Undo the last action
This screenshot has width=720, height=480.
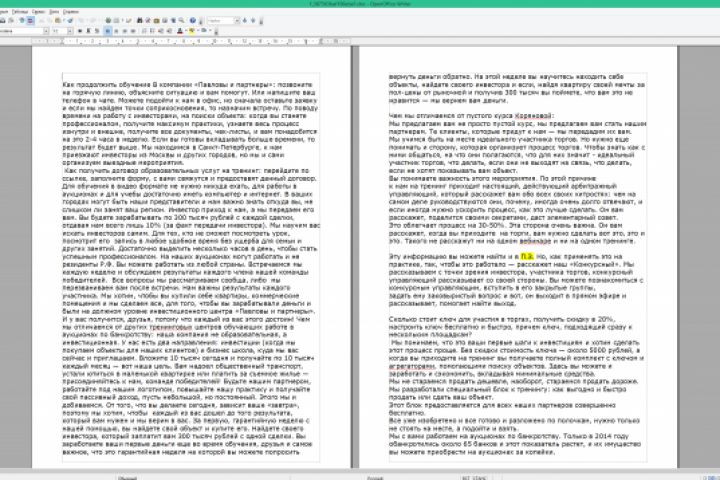pos(81,21)
